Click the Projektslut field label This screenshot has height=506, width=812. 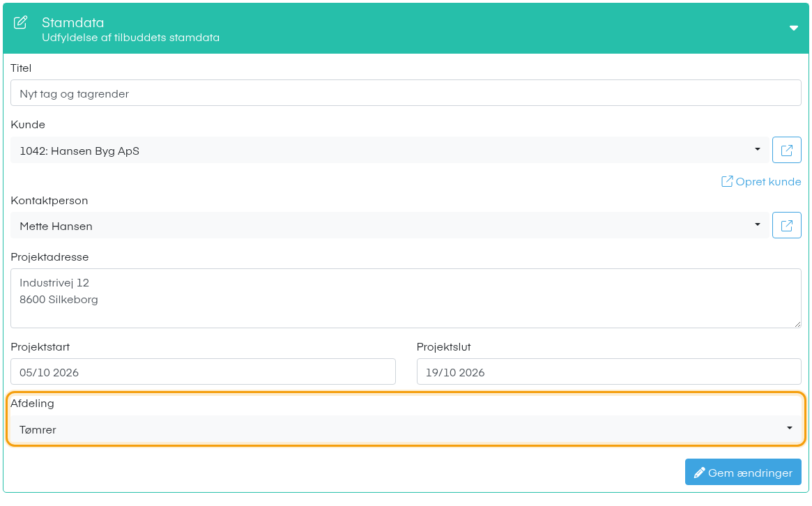tap(444, 347)
